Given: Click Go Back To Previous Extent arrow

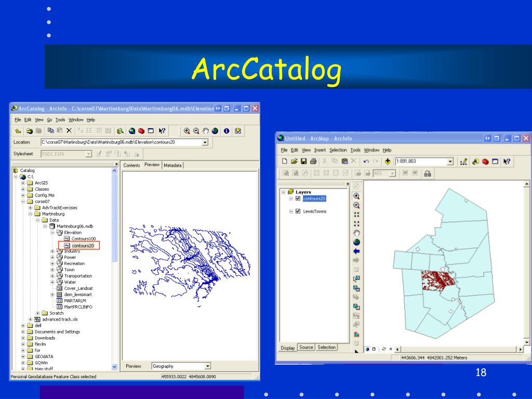Looking at the screenshot, I should (x=356, y=251).
